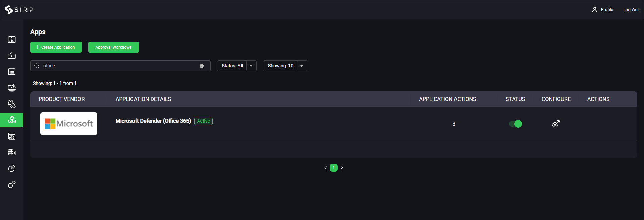Click the search magnifier icon
The height and width of the screenshot is (220, 644).
(x=37, y=66)
